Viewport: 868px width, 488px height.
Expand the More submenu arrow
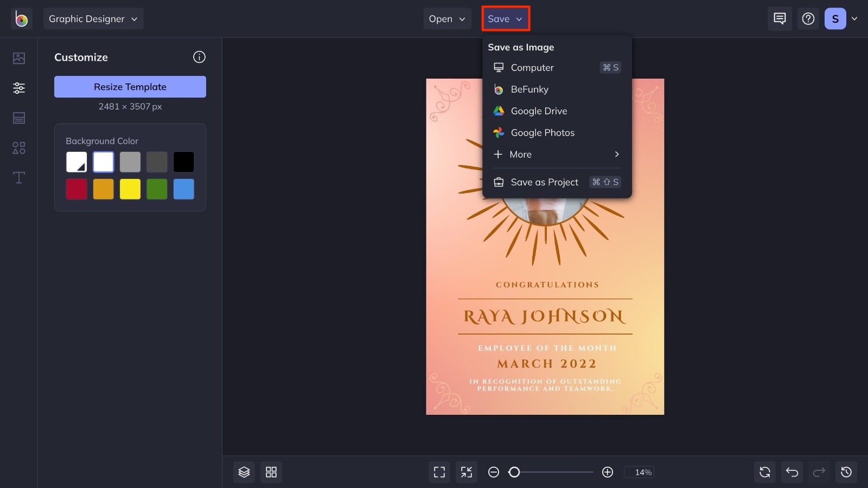(617, 155)
